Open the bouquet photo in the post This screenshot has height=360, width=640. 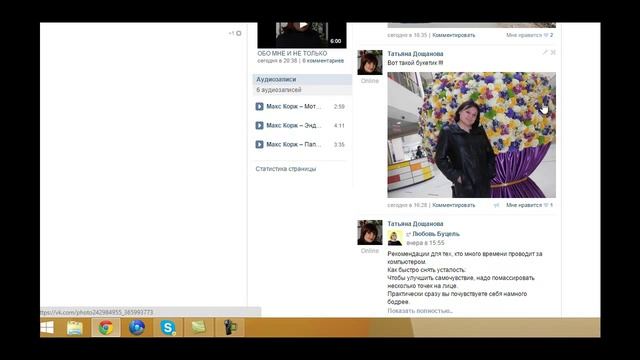[471, 135]
